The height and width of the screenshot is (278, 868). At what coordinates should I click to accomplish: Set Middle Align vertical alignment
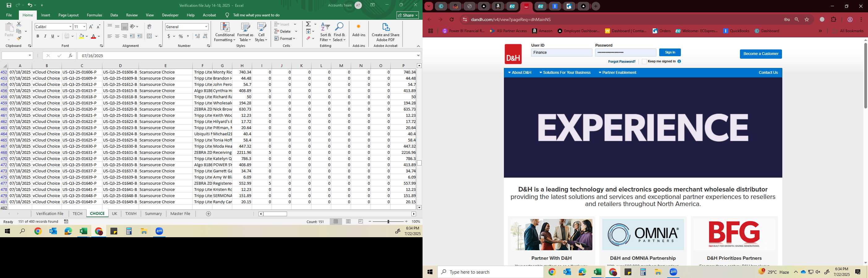pyautogui.click(x=117, y=27)
